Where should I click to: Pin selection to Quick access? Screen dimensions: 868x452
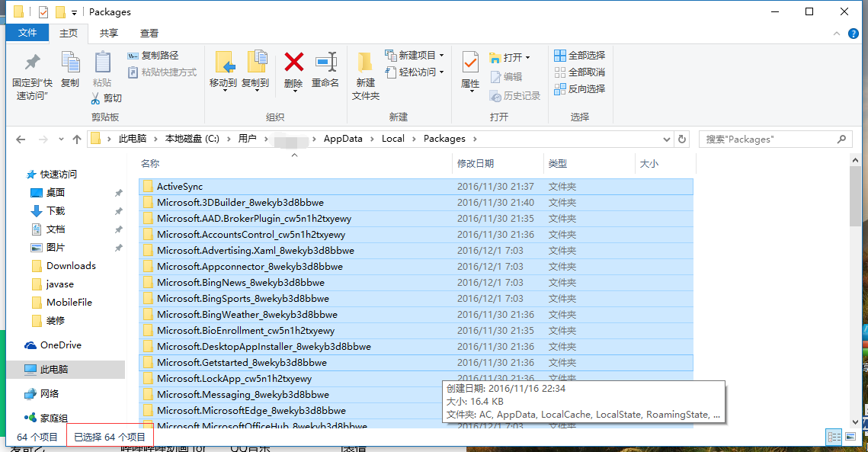[32, 76]
